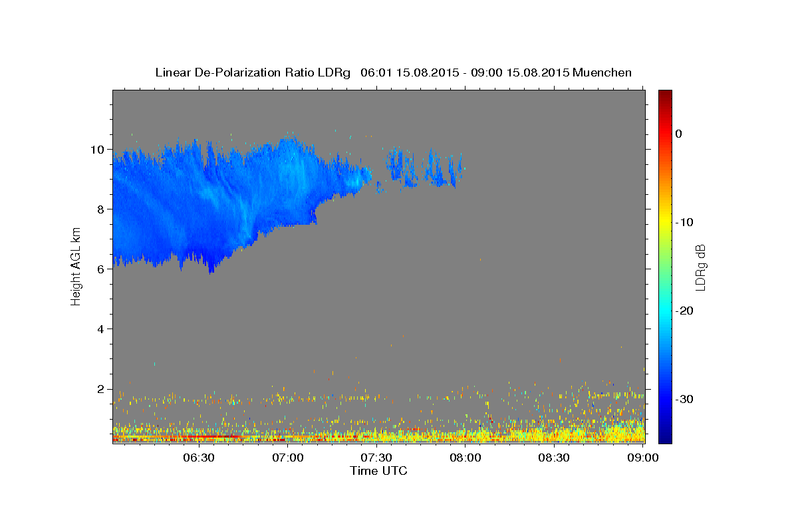
Task: Click the "Time UTC" axis label
Action: point(378,471)
